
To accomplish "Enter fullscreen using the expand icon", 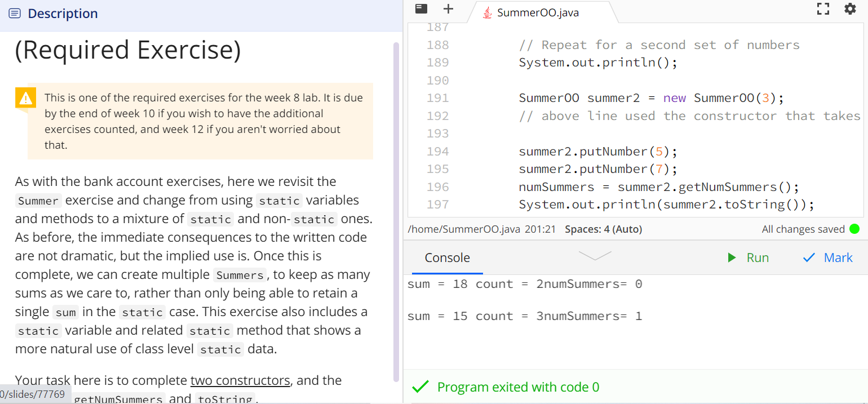I will tap(823, 8).
